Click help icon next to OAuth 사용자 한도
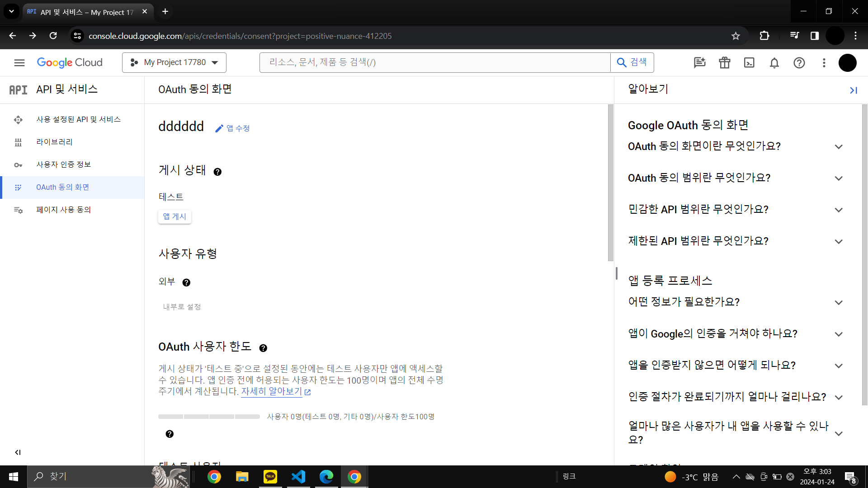Image resolution: width=868 pixels, height=488 pixels. pos(263,348)
